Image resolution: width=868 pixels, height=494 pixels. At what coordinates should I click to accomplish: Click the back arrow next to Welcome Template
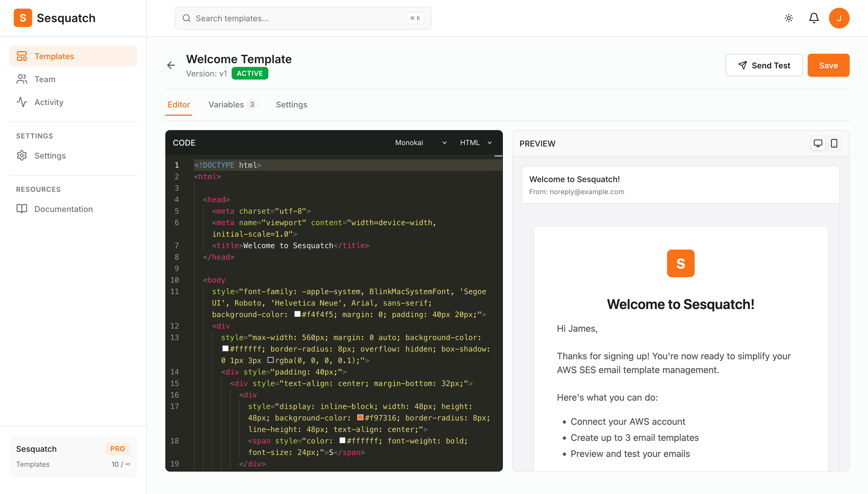click(171, 65)
